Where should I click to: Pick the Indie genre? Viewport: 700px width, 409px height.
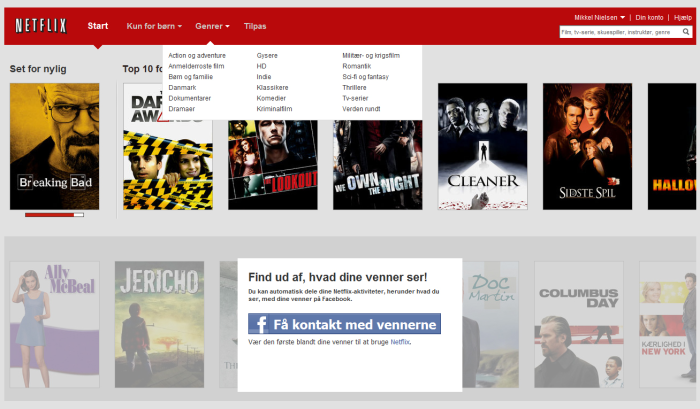point(263,77)
